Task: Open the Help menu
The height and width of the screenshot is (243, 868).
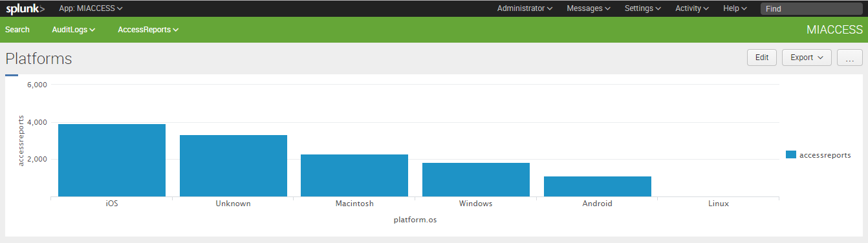Action: (735, 8)
